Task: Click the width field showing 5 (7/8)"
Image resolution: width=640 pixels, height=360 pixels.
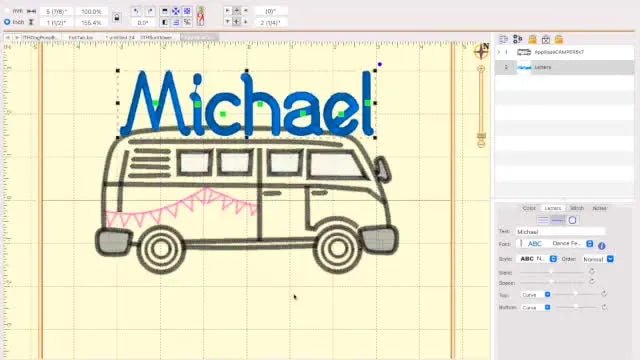Action: [56, 11]
